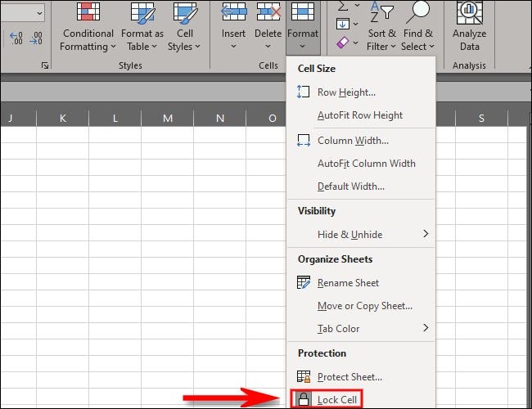Expand the Clear eraser dropdown
The image size is (532, 409).
355,43
